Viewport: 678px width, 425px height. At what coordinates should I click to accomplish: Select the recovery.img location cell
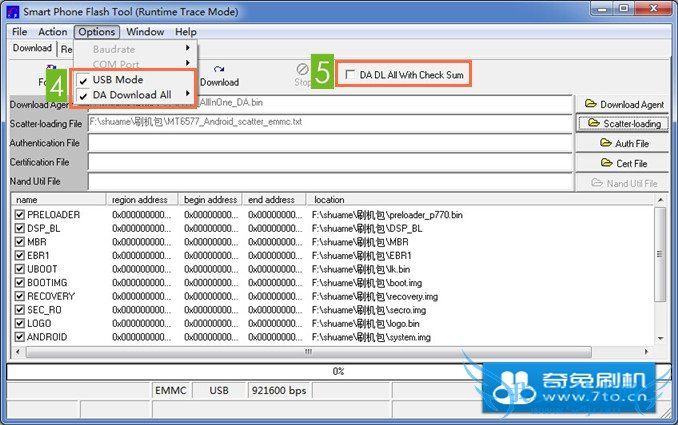(x=374, y=296)
